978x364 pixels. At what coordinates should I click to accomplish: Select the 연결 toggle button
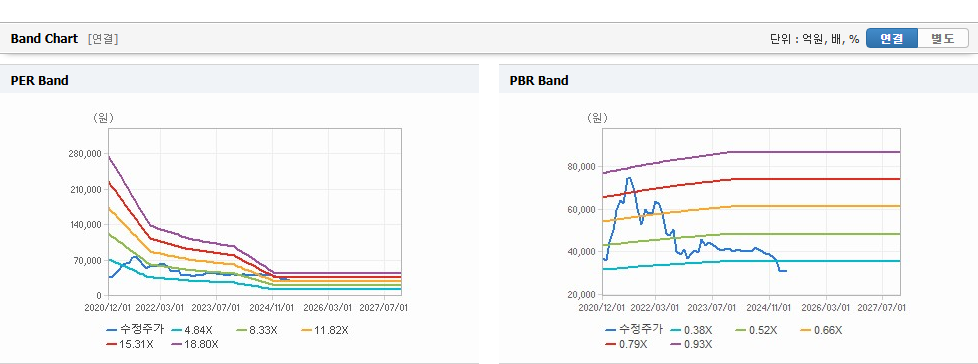coord(892,39)
